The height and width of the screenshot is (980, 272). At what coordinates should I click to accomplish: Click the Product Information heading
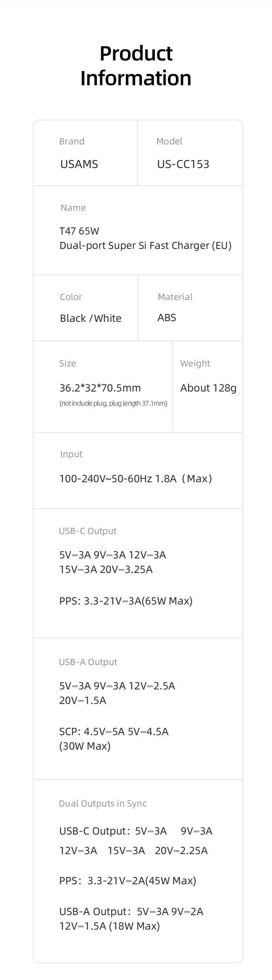tap(136, 66)
